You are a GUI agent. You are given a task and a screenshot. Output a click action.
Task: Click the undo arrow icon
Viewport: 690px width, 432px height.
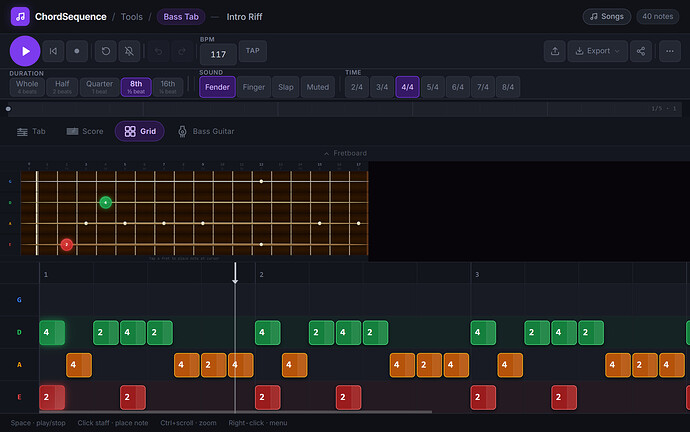[x=158, y=51]
